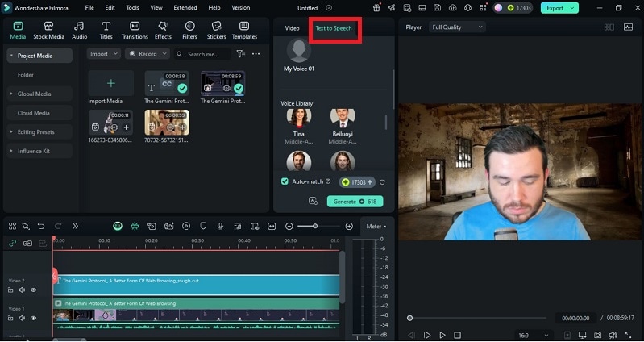Click the Search media input field

(x=202, y=54)
